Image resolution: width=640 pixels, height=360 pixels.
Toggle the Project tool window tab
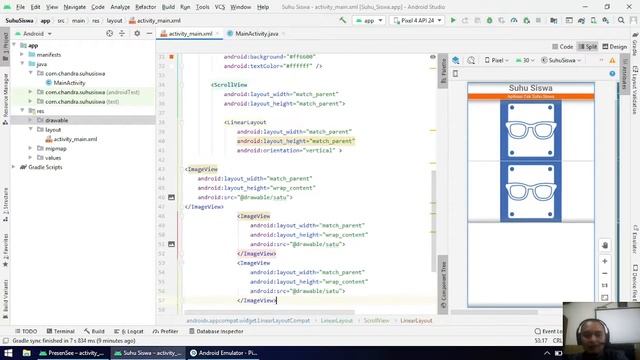(x=5, y=47)
